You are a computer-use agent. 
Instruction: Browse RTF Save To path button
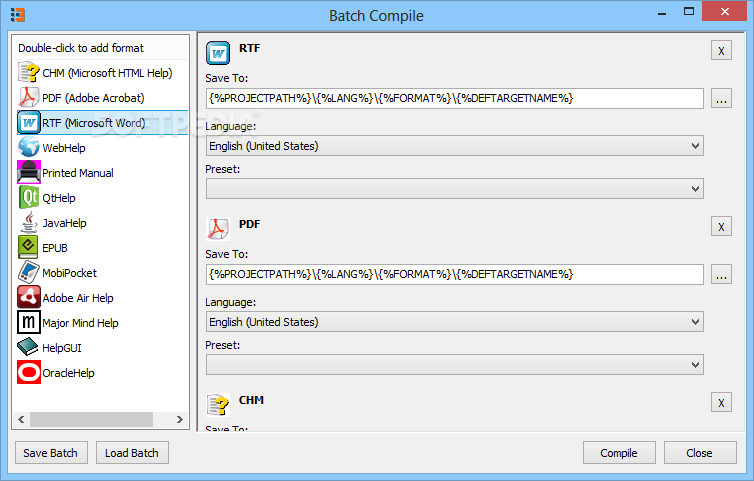pos(721,99)
